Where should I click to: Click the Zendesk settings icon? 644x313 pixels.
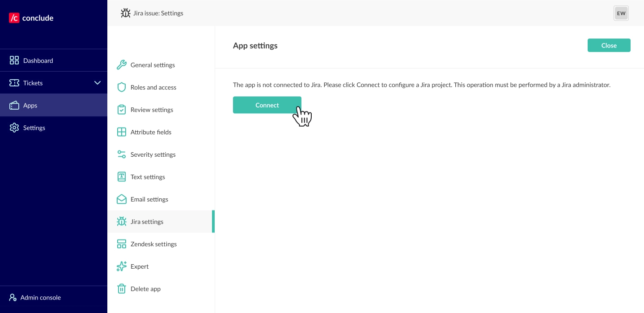pos(122,244)
